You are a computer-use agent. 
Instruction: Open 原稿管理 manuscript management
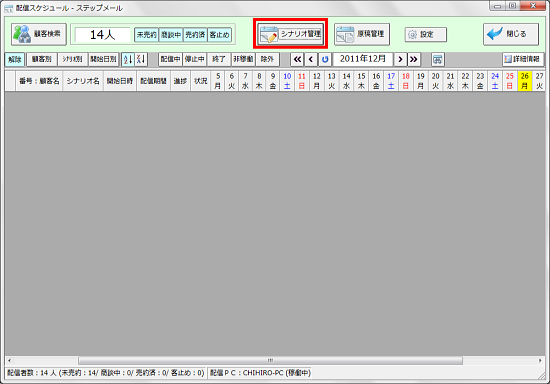click(362, 34)
